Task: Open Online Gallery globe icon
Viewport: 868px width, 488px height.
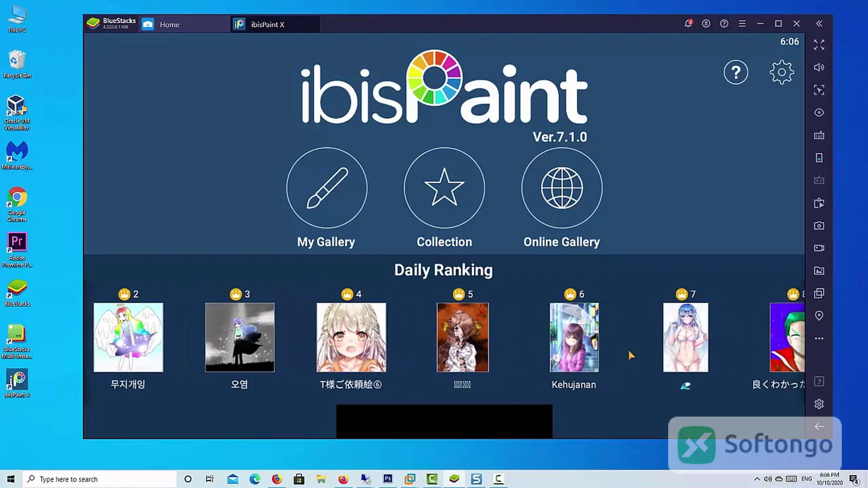Action: [562, 188]
